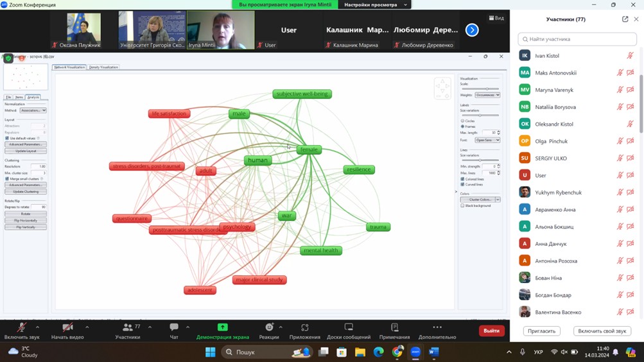Select the Circles radio button
Viewport: 644px width, 362px height.
[462, 121]
